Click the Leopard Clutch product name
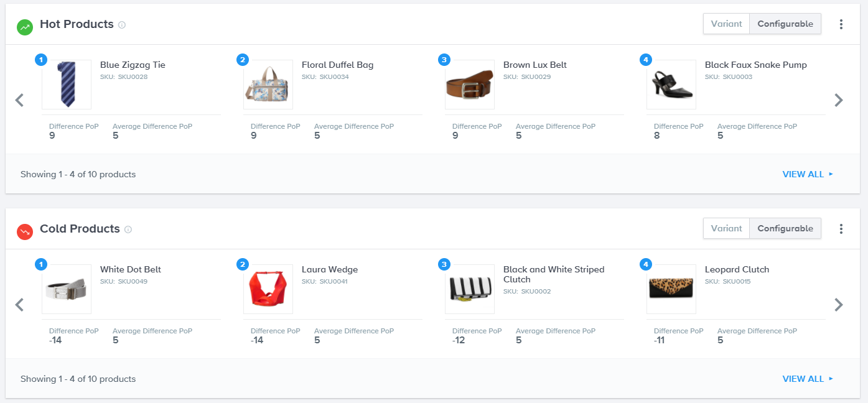The height and width of the screenshot is (403, 868). pos(737,269)
